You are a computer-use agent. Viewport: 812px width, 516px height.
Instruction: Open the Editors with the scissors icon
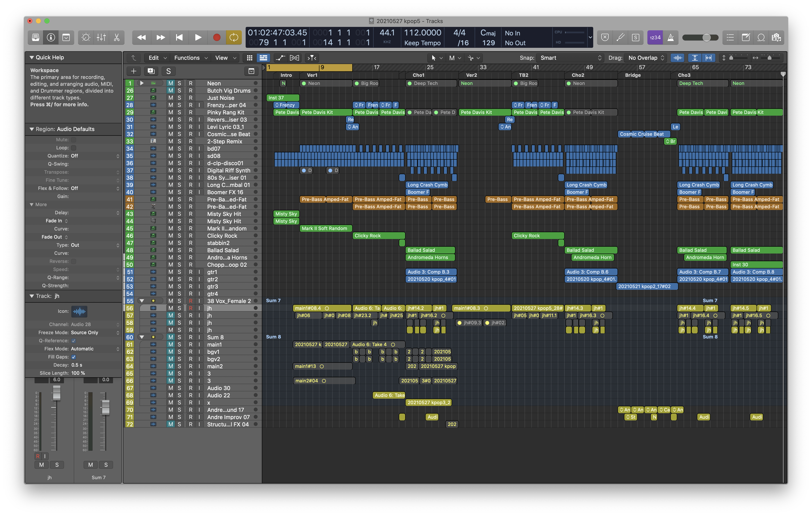tap(117, 38)
